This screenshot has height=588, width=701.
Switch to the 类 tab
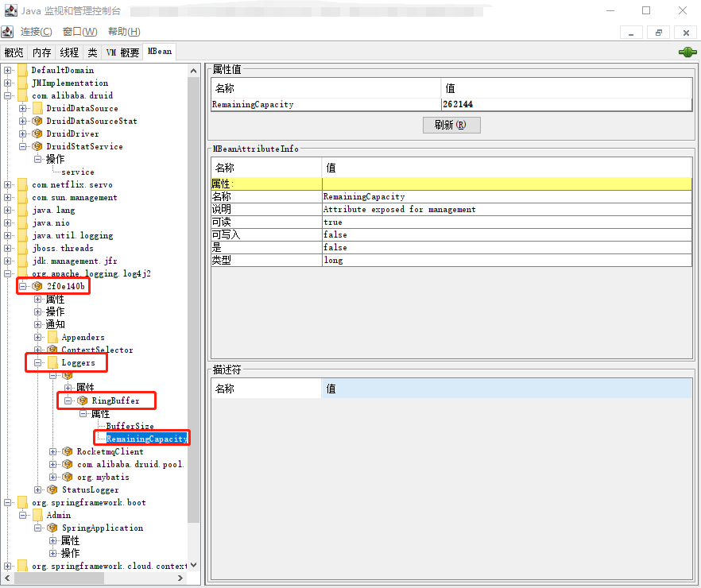coord(92,52)
